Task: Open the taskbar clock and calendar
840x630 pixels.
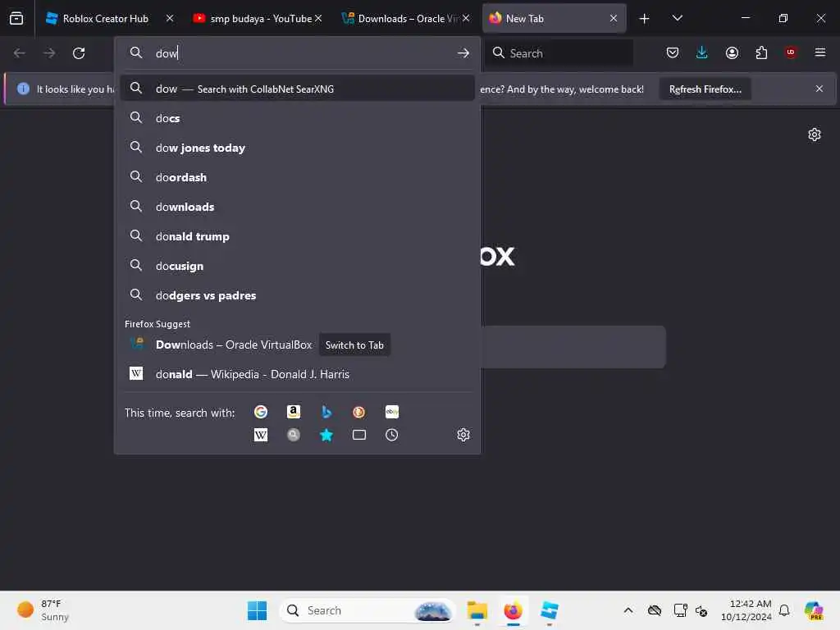Action: pyautogui.click(x=746, y=610)
